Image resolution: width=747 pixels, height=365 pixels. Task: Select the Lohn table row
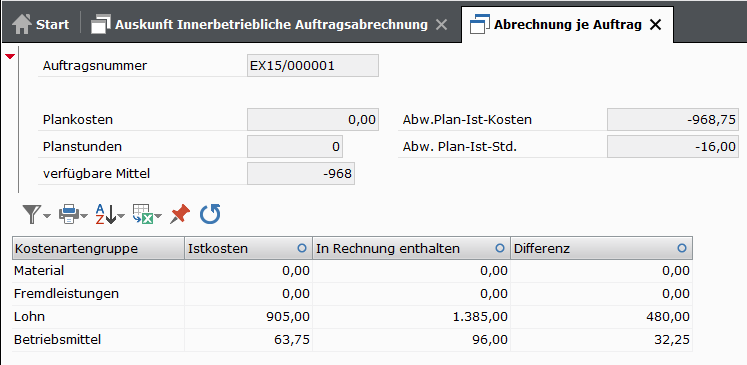pyautogui.click(x=353, y=317)
